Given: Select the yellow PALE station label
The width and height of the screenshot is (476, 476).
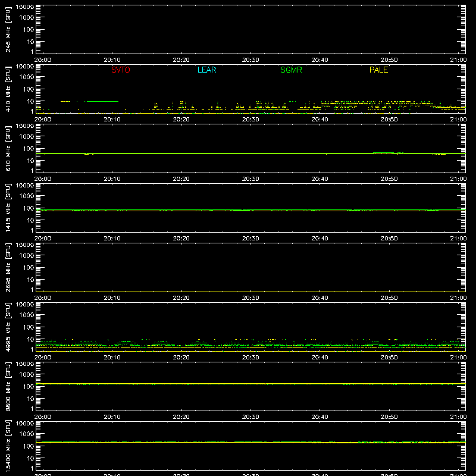Looking at the screenshot, I should (x=378, y=70).
